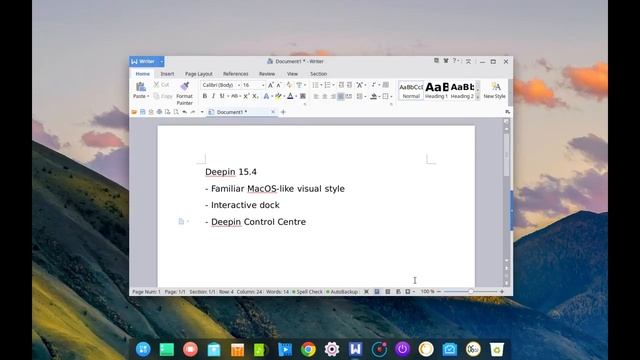Click the zoom in plus button
The height and width of the screenshot is (360, 640).
[x=502, y=291]
